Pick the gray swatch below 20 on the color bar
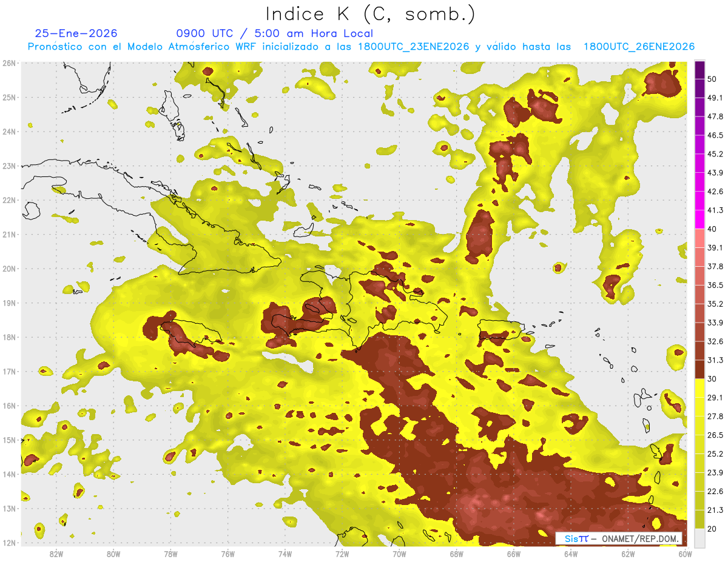 click(x=699, y=537)
